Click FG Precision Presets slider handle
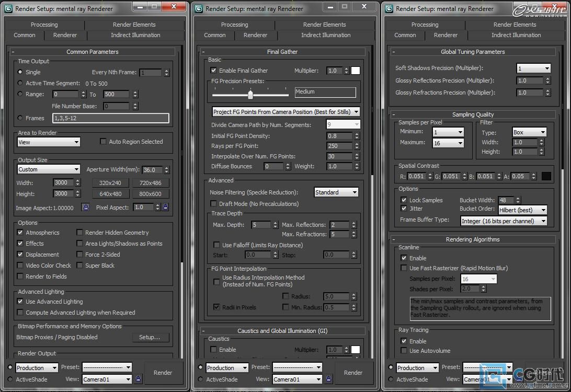This screenshot has height=392, width=571. tap(250, 95)
